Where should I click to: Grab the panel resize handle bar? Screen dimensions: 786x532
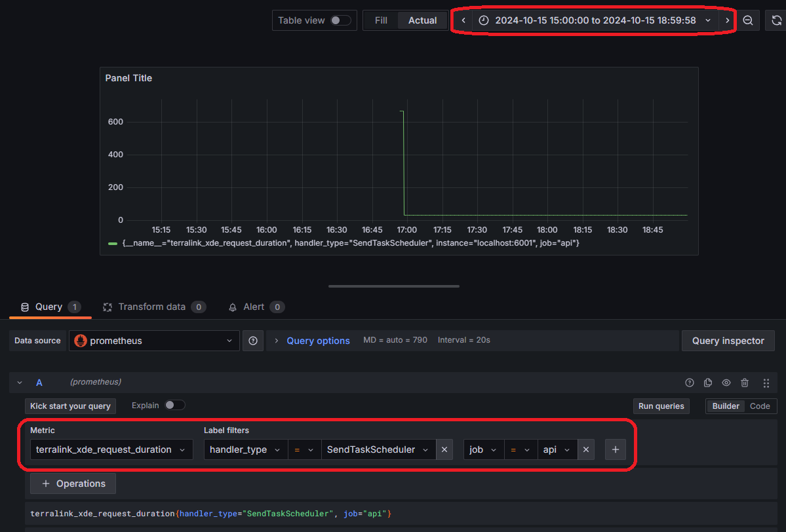tap(393, 286)
